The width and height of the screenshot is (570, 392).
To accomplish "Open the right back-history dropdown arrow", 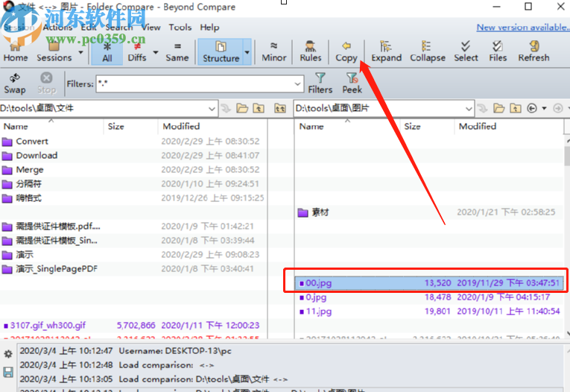I will tap(544, 108).
